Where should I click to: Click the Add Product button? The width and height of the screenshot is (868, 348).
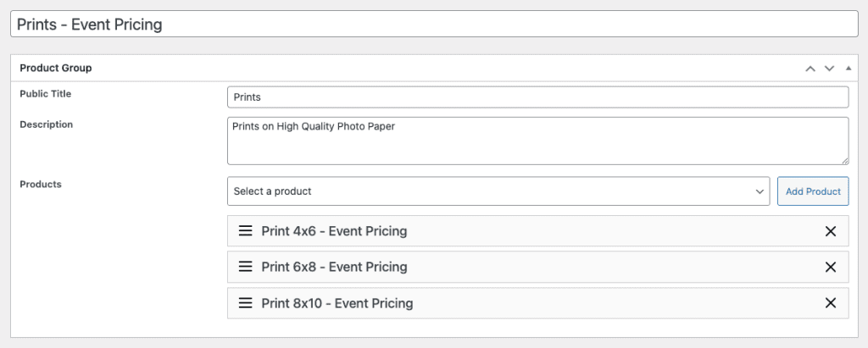[x=812, y=191]
